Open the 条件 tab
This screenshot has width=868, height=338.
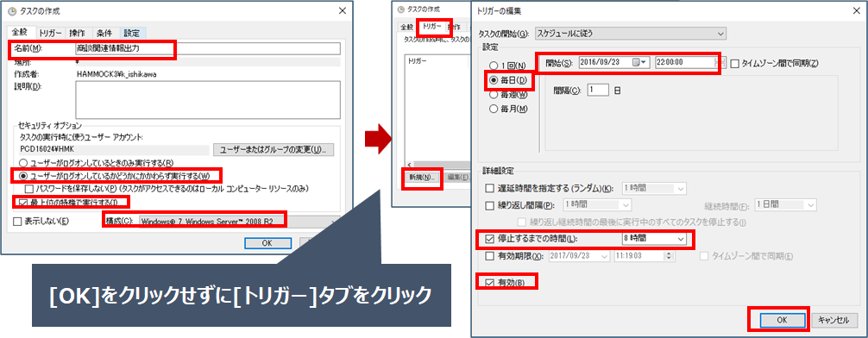click(x=105, y=33)
